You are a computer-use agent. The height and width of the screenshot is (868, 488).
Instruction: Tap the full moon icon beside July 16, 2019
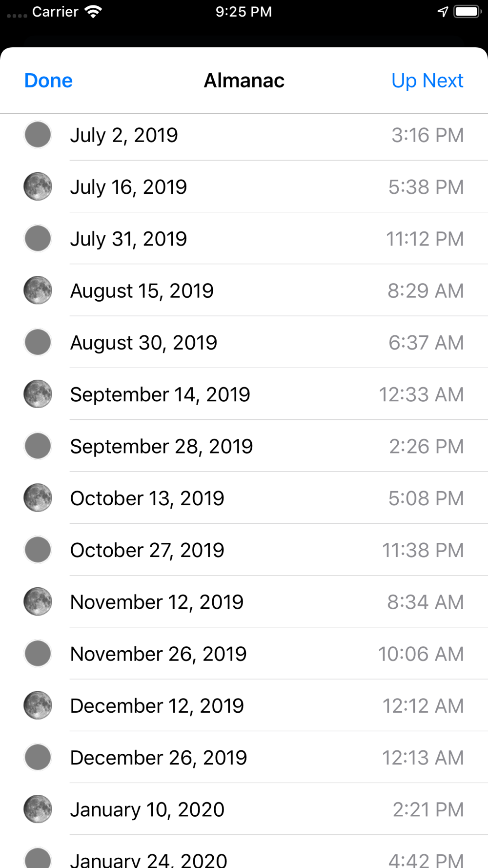click(38, 186)
